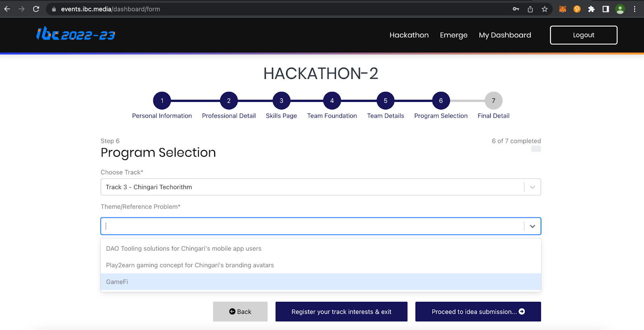
Task: Click the Professional Detail step label
Action: tap(229, 116)
